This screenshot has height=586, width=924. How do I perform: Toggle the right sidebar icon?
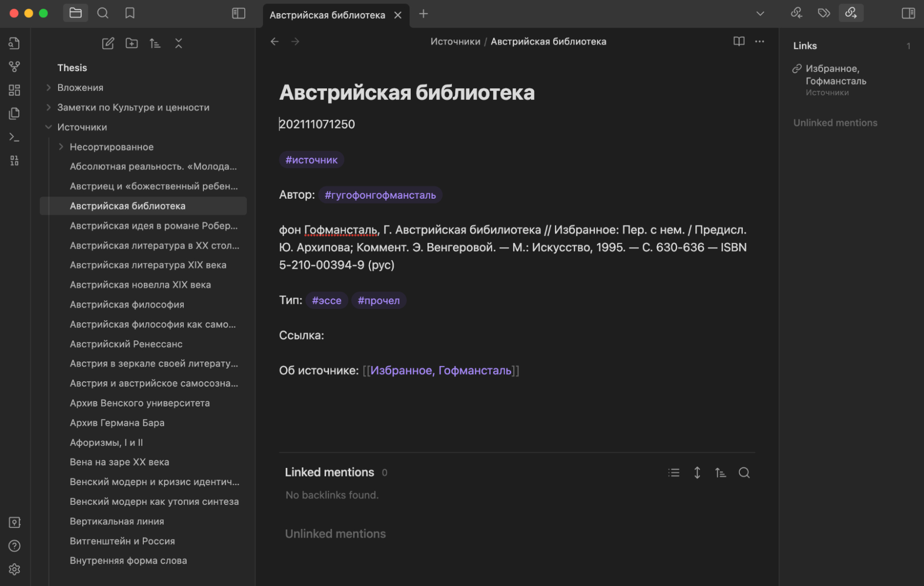[x=908, y=13]
